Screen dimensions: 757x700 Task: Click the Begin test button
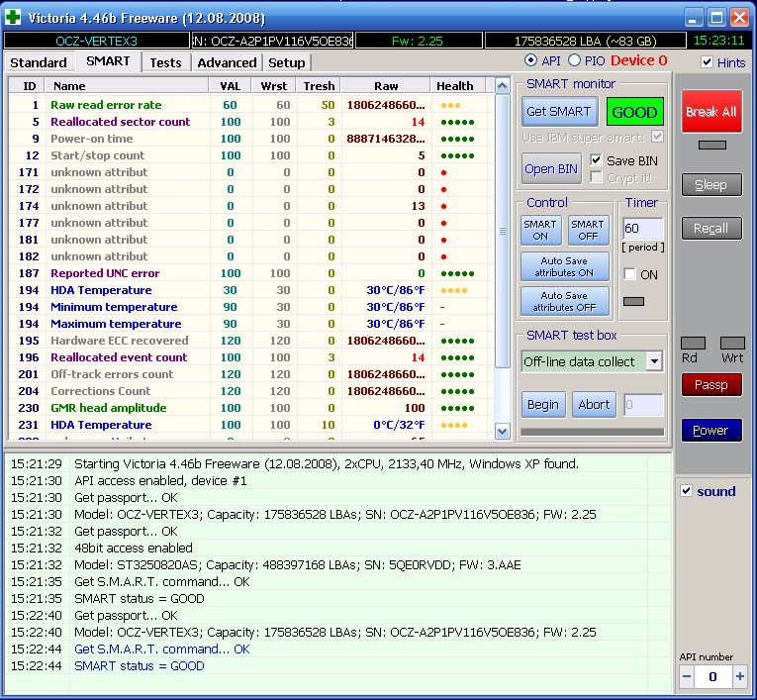click(x=543, y=404)
